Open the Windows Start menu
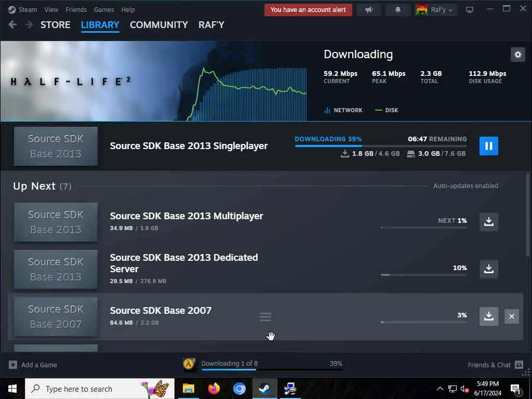Image resolution: width=532 pixels, height=399 pixels. pyautogui.click(x=12, y=389)
